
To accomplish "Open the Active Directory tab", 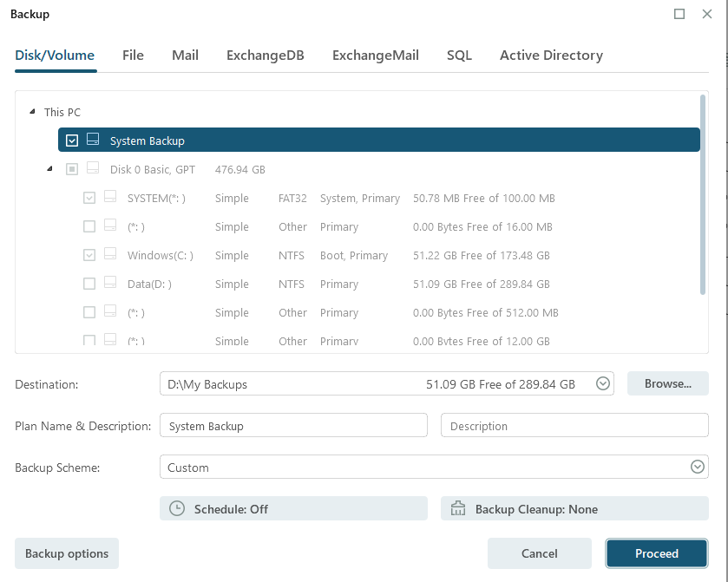I will (x=551, y=56).
